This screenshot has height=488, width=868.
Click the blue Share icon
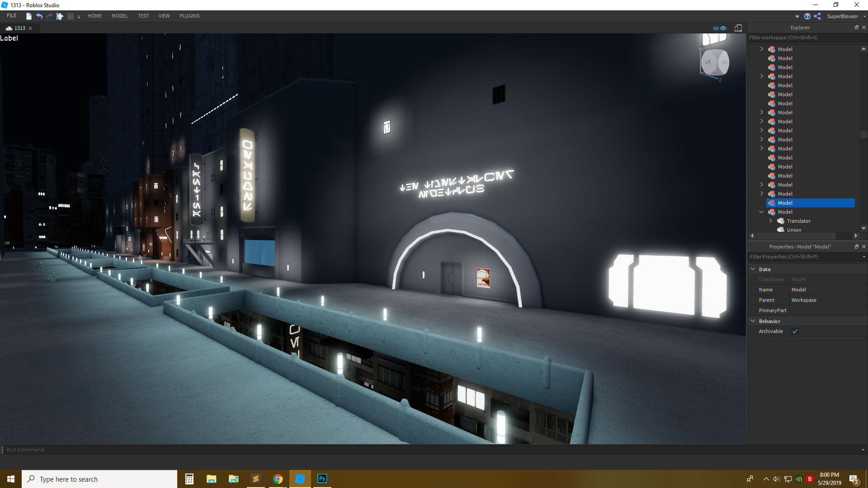[817, 16]
